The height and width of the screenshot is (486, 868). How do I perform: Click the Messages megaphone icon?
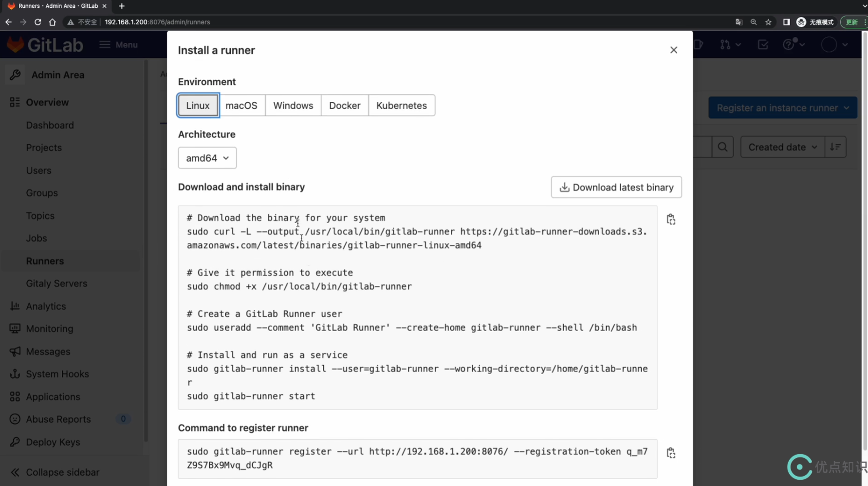point(15,352)
